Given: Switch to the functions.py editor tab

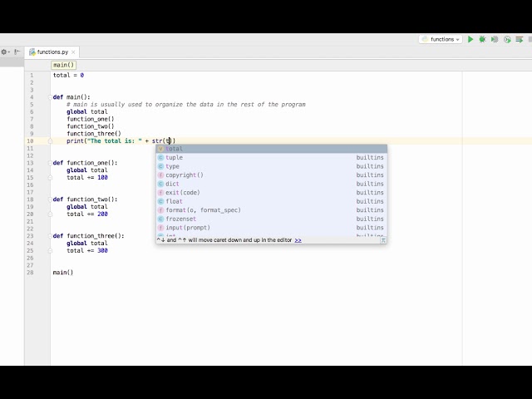Looking at the screenshot, I should (x=52, y=52).
